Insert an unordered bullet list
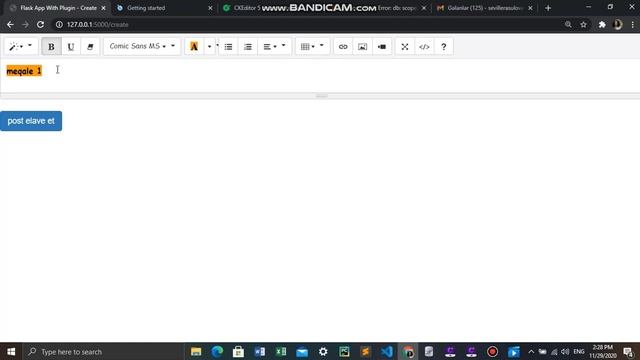640x360 pixels. tap(228, 47)
